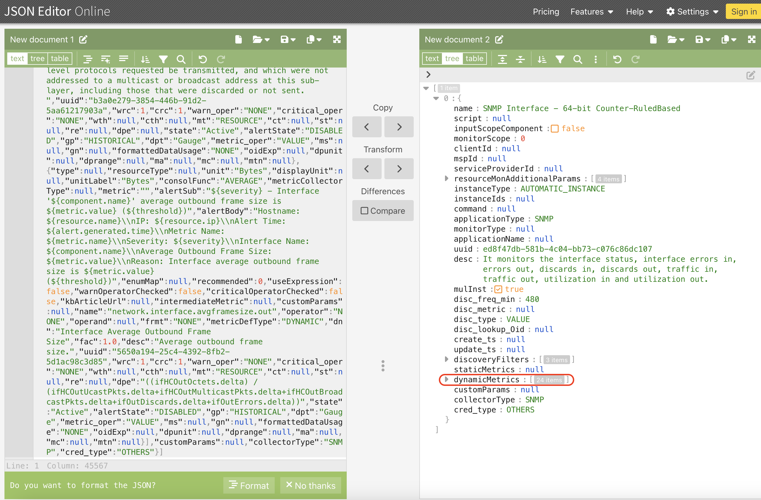
Task: Click undo in the right editor toolbar
Action: tap(617, 59)
